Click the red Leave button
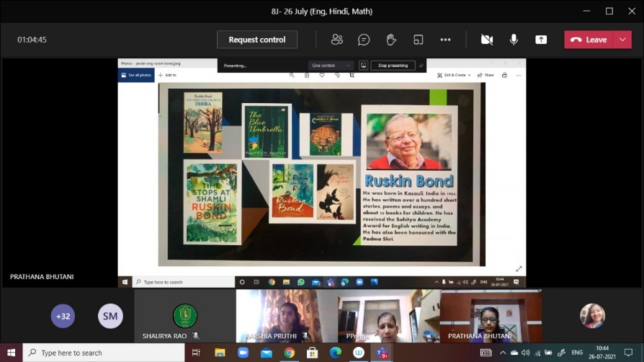The width and height of the screenshot is (644, 362). point(589,40)
